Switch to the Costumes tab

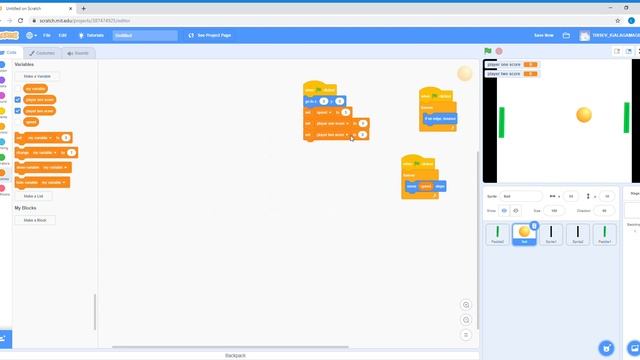pos(42,53)
